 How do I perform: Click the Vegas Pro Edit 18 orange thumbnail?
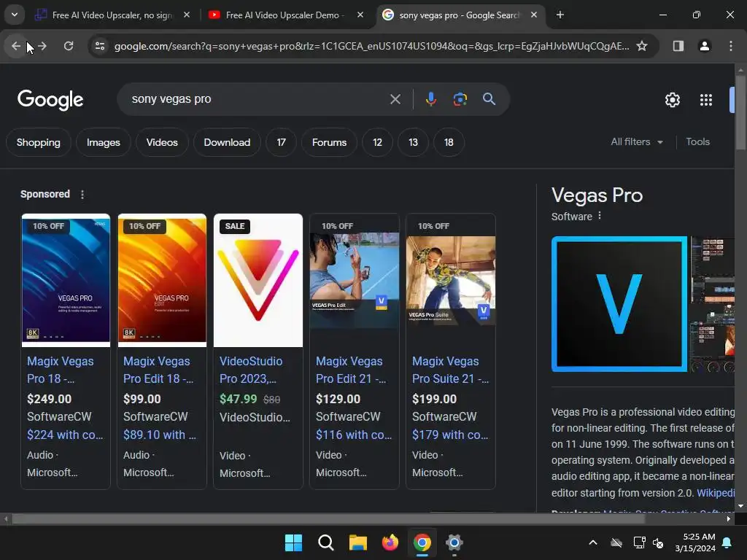(162, 281)
